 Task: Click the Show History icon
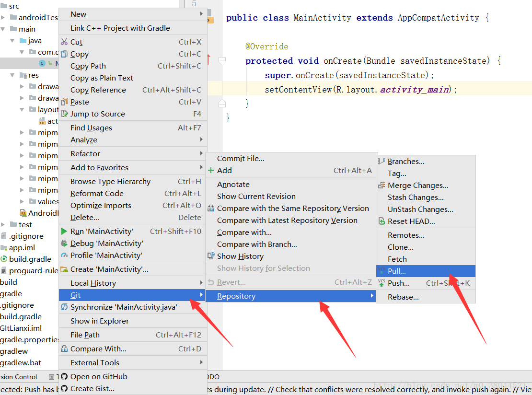point(211,256)
